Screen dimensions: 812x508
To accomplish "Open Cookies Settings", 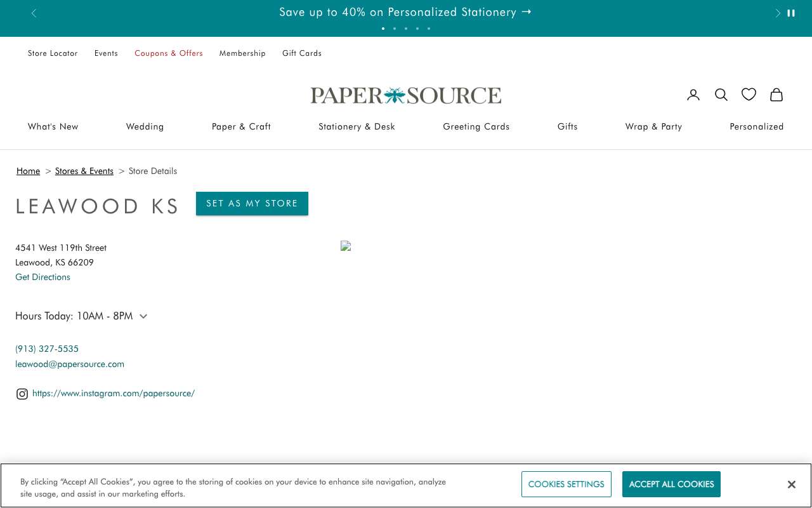I will click(566, 485).
